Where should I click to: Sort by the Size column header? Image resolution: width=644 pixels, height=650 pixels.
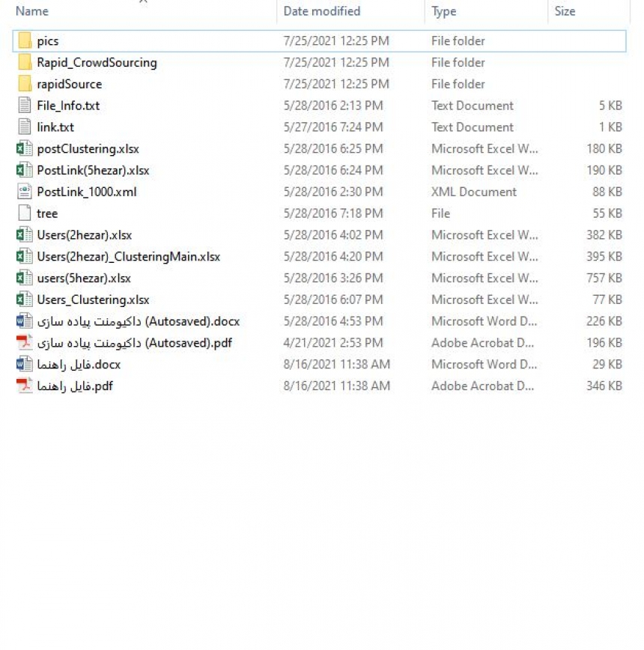click(565, 11)
